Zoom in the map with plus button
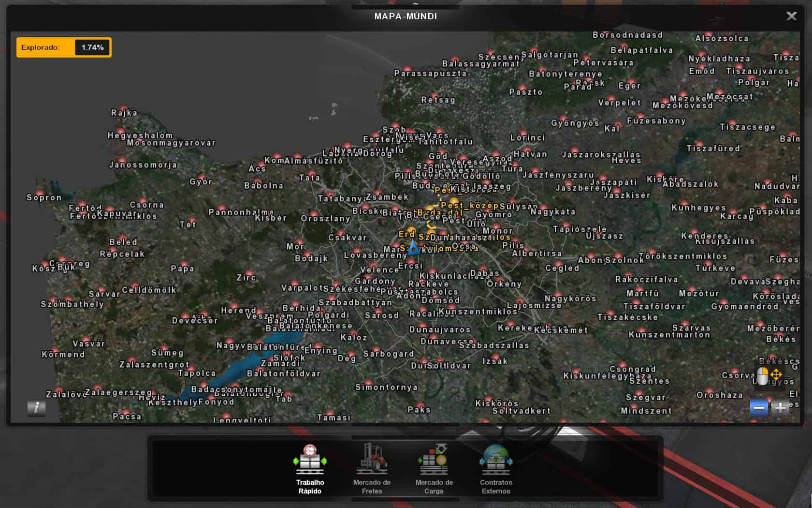Viewport: 812px width, 508px height. click(x=780, y=408)
